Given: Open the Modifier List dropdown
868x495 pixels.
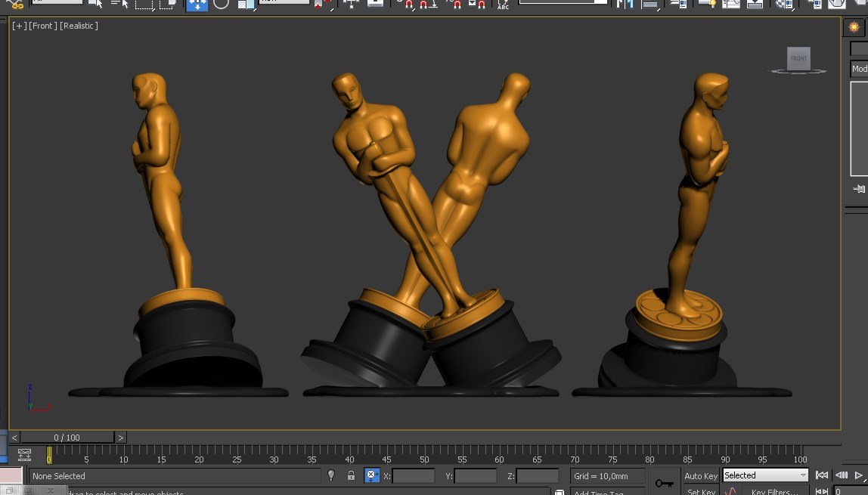Looking at the screenshot, I should pos(860,69).
